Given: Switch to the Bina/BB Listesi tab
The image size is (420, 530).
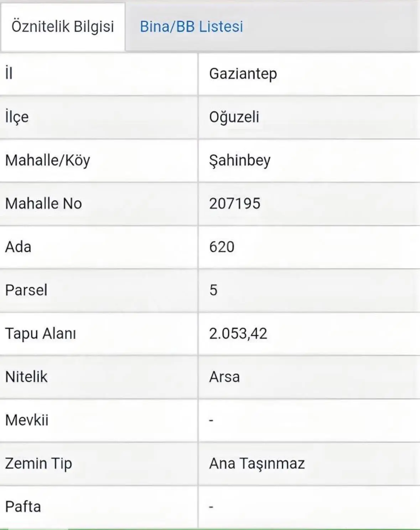Looking at the screenshot, I should 191,27.
